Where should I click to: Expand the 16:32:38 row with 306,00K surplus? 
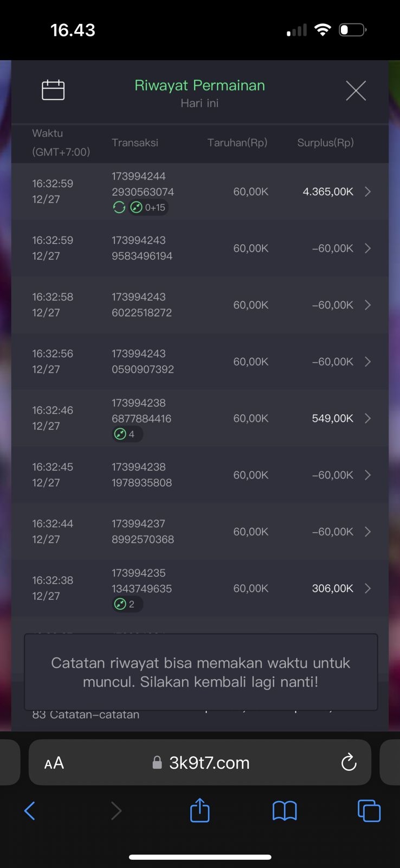click(x=367, y=588)
